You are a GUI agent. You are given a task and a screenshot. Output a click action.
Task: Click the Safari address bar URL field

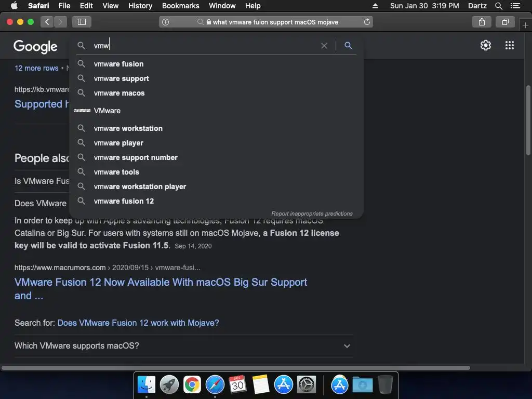[266, 22]
